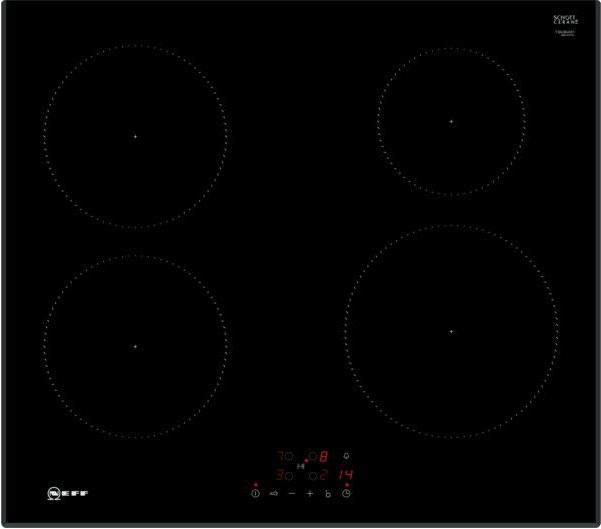The image size is (601, 529).
Task: Select the rear right zone indicator circle
Action: [x=313, y=456]
